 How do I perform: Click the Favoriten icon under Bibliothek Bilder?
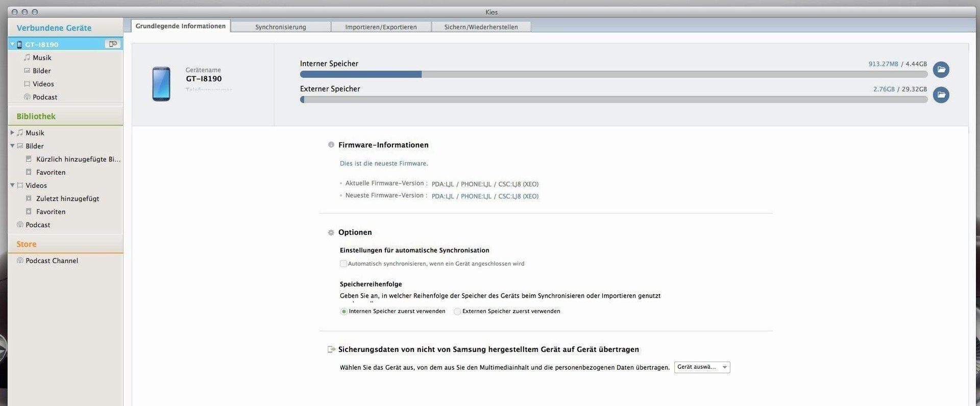pos(29,172)
